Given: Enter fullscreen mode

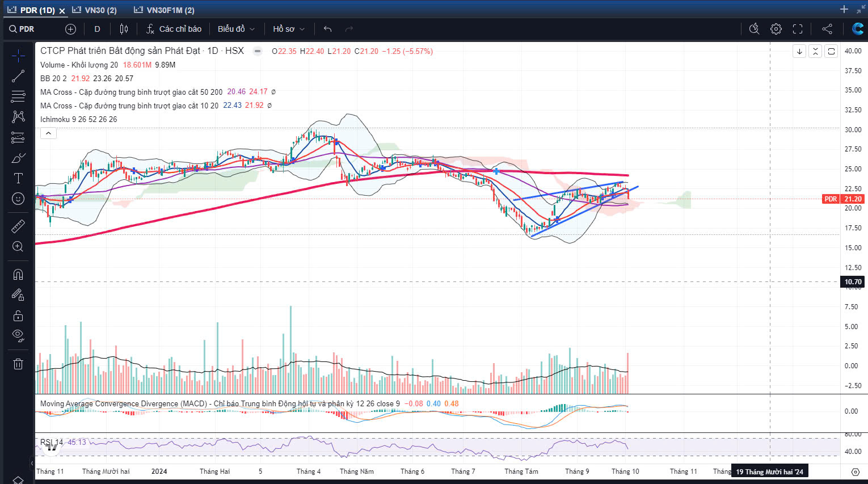Looking at the screenshot, I should 798,29.
